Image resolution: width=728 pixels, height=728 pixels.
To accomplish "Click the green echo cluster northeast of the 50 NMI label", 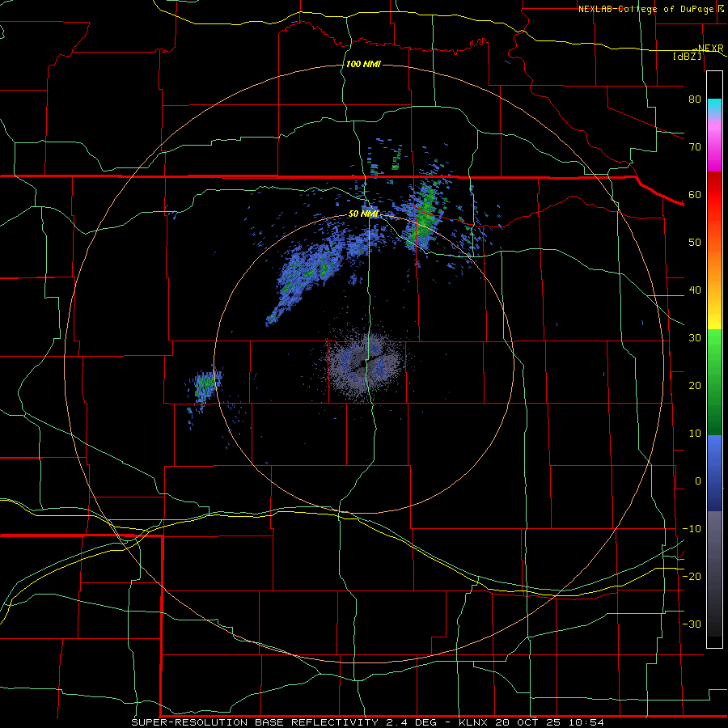I will [423, 216].
